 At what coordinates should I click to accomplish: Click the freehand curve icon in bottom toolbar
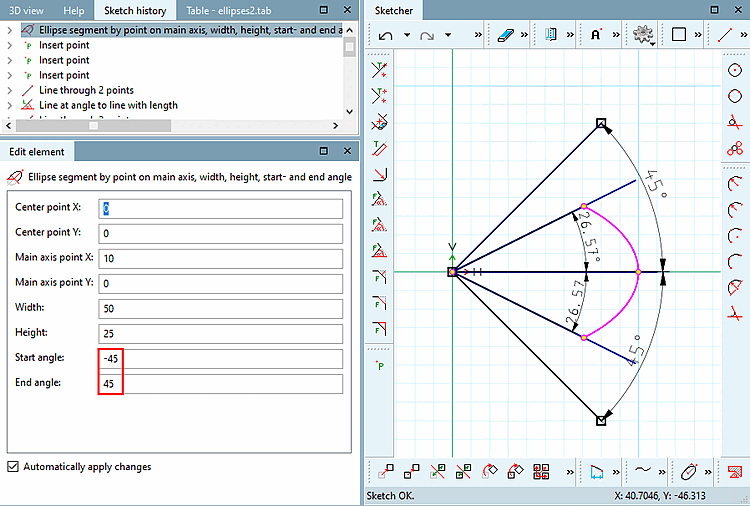(643, 470)
